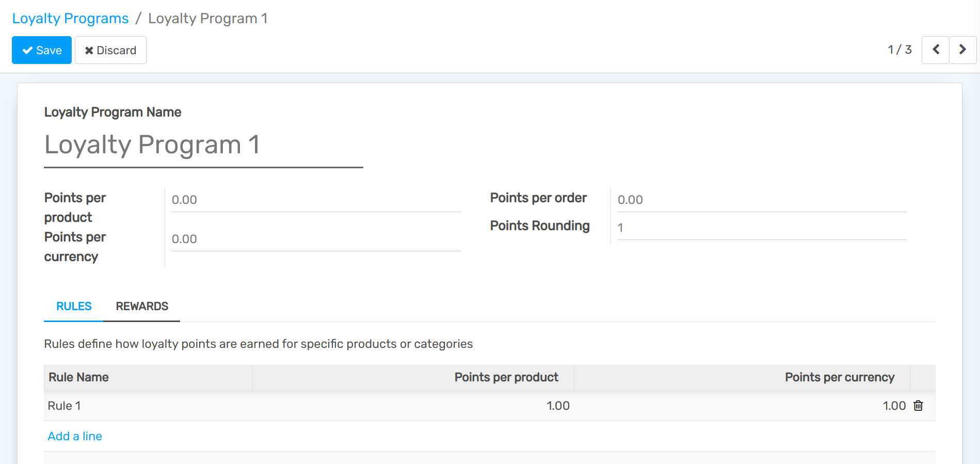Sort by Points per currency column header
Image resolution: width=980 pixels, height=464 pixels.
pos(839,377)
